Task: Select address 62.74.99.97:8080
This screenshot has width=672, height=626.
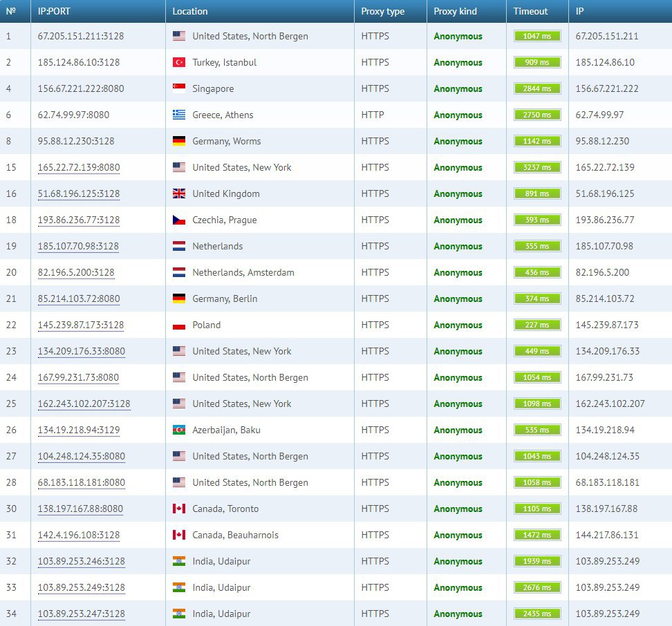Action: (x=74, y=115)
